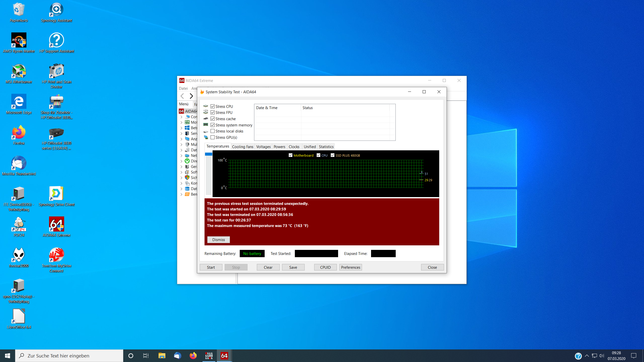Launch AMD Ryzen Master from the desktop
Image resolution: width=644 pixels, height=362 pixels.
coord(19,40)
